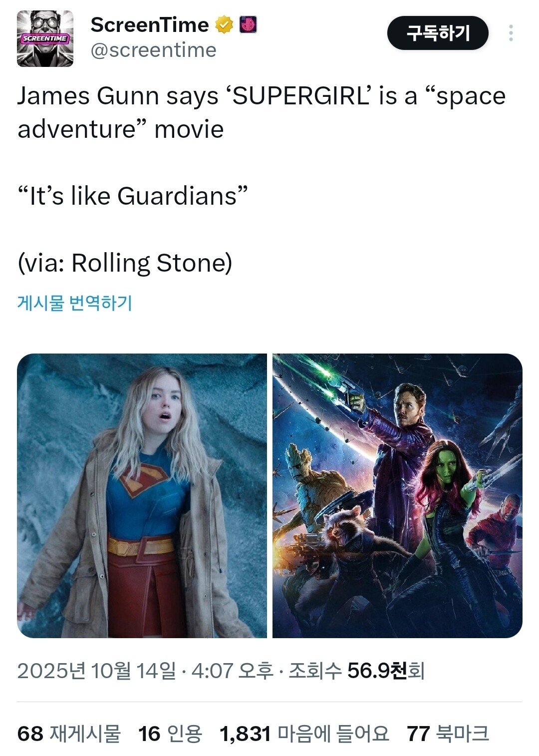Click the 4:07 오후 post time

pos(233,671)
